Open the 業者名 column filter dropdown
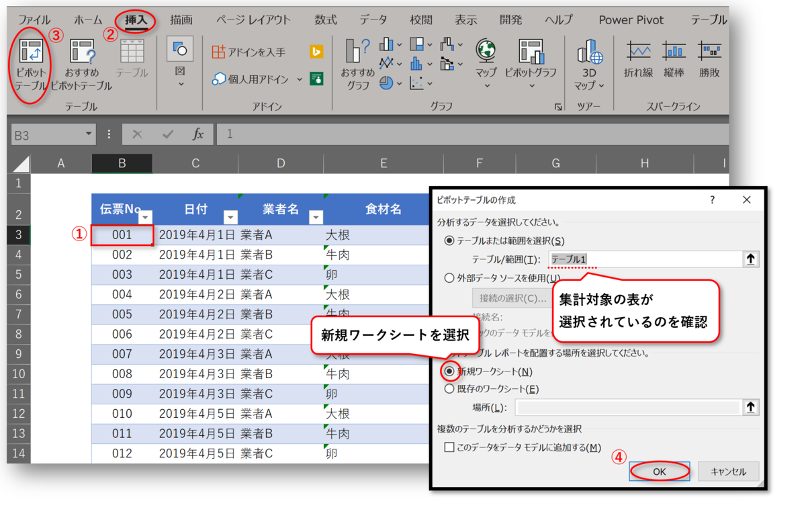This screenshot has height=532, width=806. click(316, 218)
